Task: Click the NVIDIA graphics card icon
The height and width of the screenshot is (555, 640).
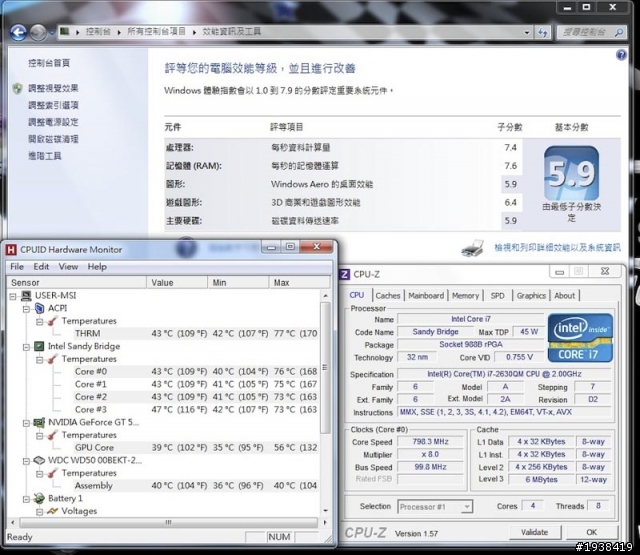Action: pos(39,422)
